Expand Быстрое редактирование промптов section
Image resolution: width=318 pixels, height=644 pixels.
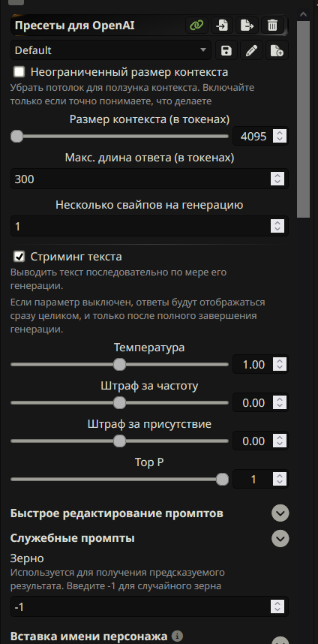[x=280, y=513]
